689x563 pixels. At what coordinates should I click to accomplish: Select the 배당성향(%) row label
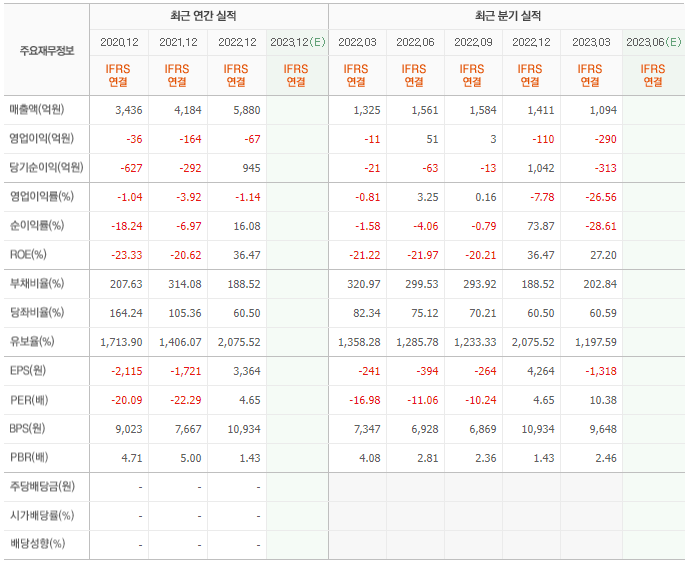pos(37,544)
